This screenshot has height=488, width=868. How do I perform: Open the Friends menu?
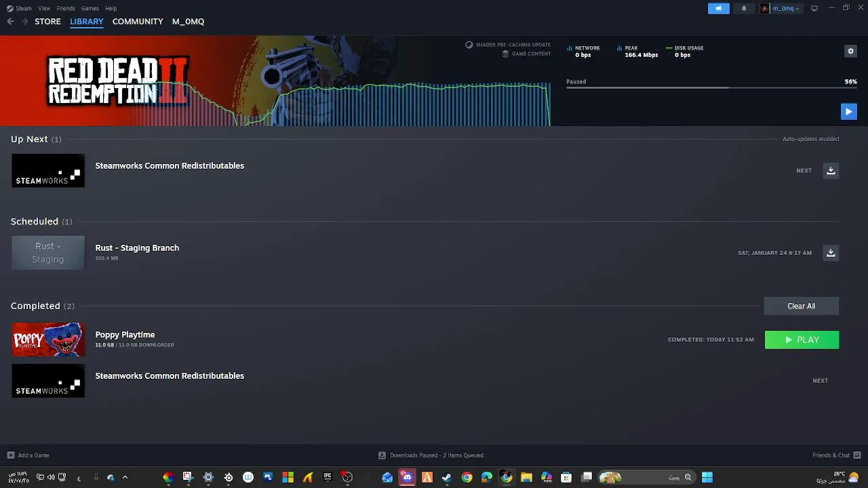pyautogui.click(x=66, y=8)
